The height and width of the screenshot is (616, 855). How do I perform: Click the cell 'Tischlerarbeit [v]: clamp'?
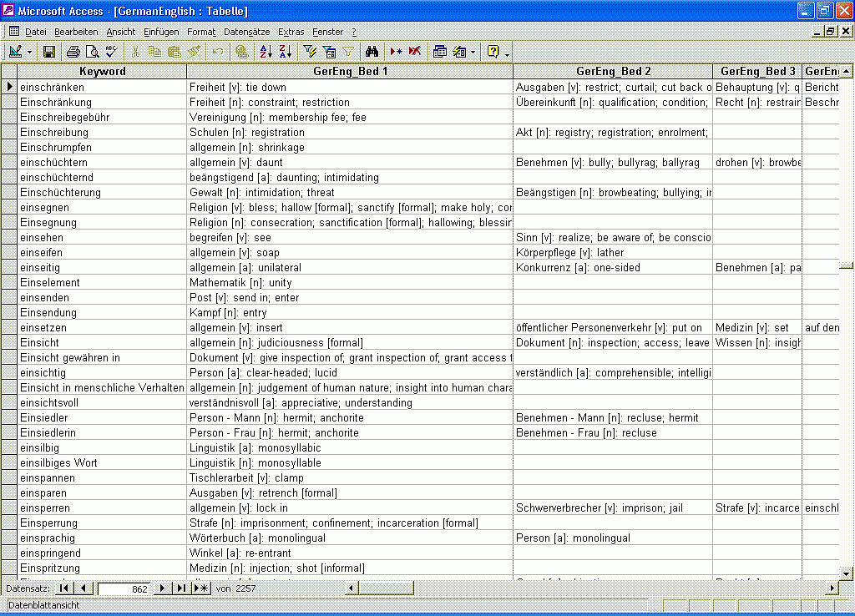(350, 478)
